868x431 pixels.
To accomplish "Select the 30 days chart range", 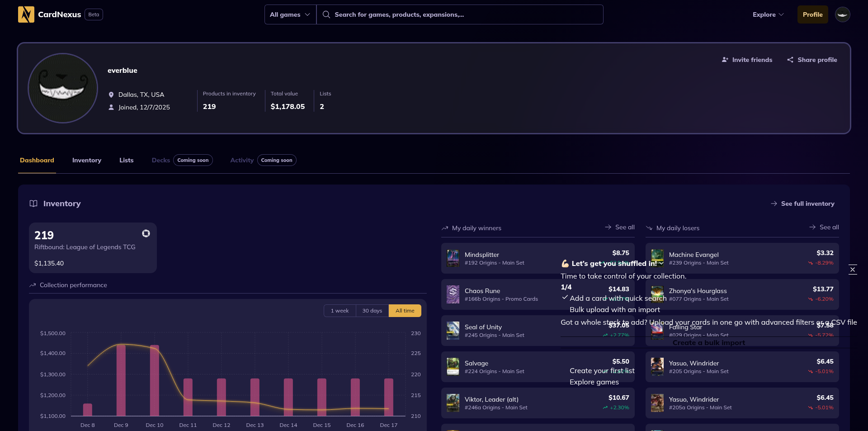I will click(x=372, y=311).
